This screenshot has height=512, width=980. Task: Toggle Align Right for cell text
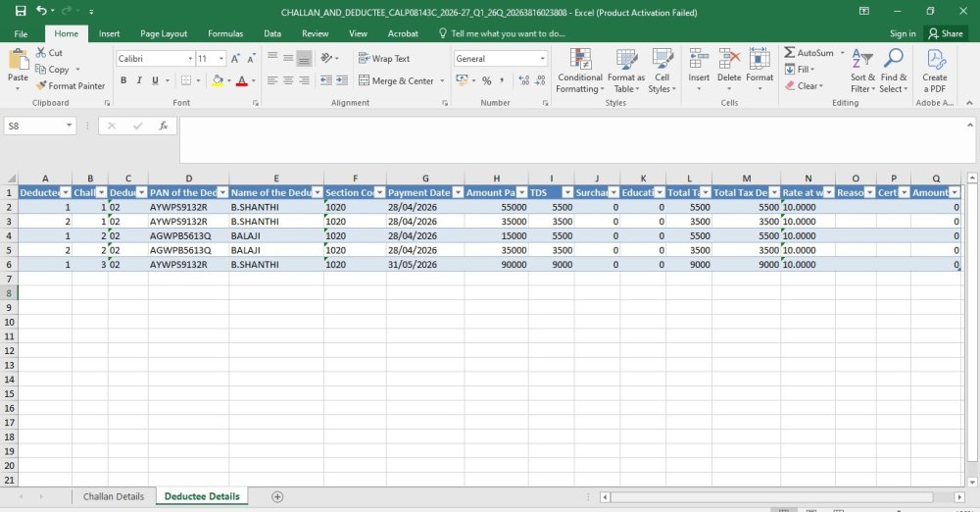[x=304, y=80]
